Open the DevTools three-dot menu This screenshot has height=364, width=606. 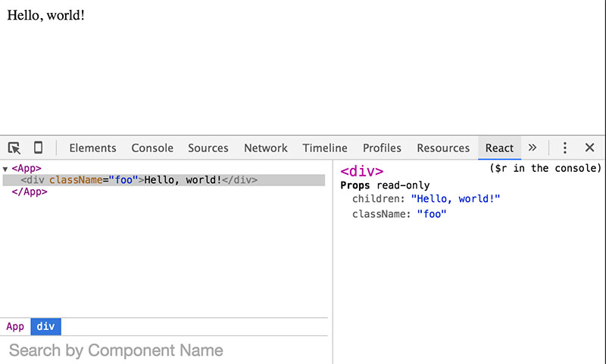click(x=564, y=148)
